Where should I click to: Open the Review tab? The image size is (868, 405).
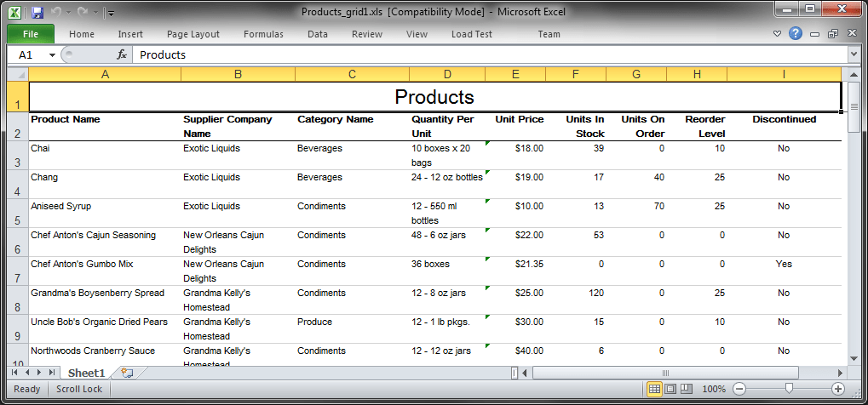pyautogui.click(x=367, y=34)
